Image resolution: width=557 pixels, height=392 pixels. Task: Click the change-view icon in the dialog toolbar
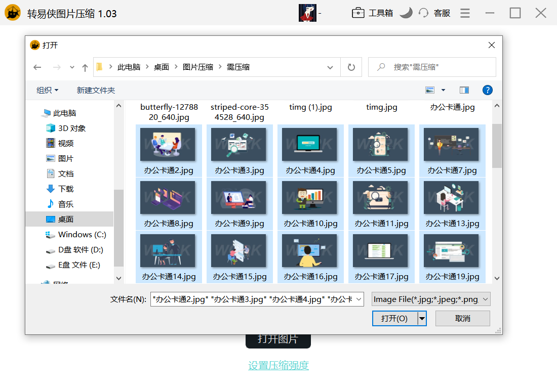pos(430,90)
